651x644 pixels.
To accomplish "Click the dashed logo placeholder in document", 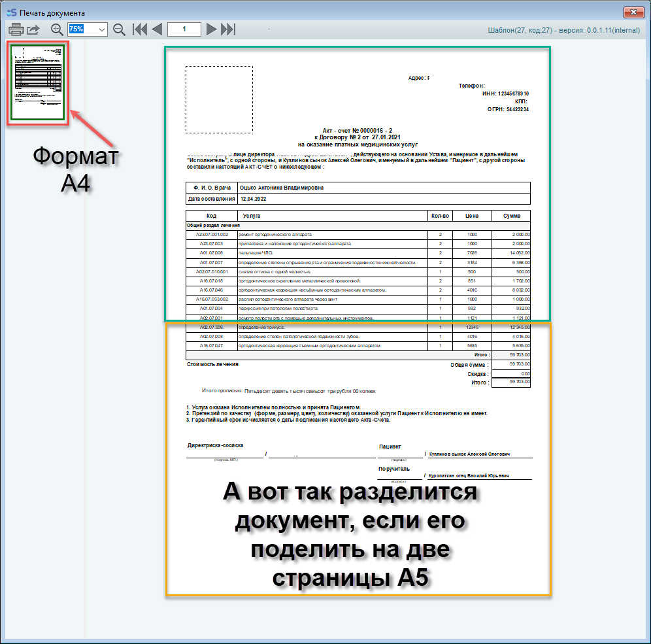I will (x=219, y=99).
